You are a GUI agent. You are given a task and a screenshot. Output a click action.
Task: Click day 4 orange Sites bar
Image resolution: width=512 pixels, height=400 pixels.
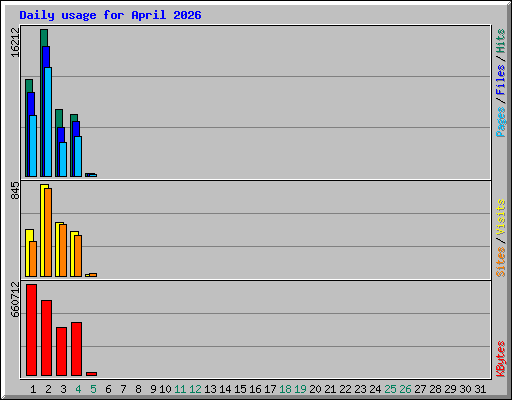pyautogui.click(x=78, y=256)
